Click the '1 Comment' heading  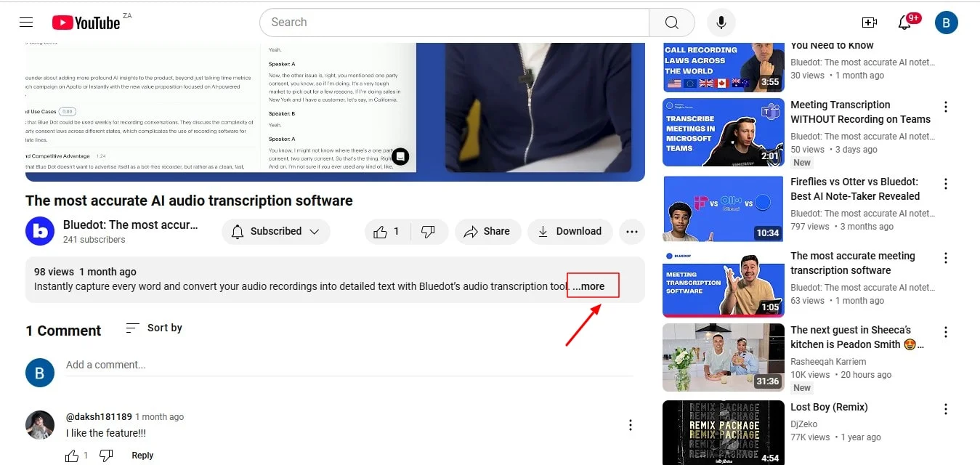pyautogui.click(x=63, y=331)
